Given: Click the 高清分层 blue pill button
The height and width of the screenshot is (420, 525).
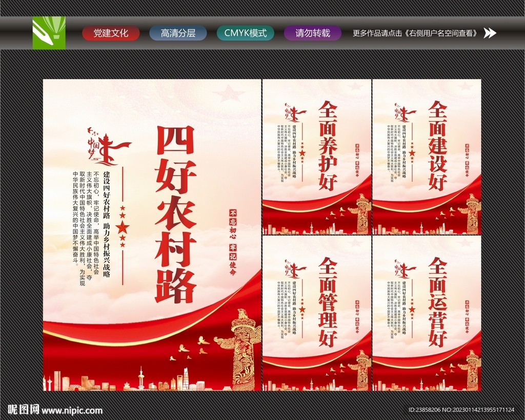Looking at the screenshot, I should point(178,33).
